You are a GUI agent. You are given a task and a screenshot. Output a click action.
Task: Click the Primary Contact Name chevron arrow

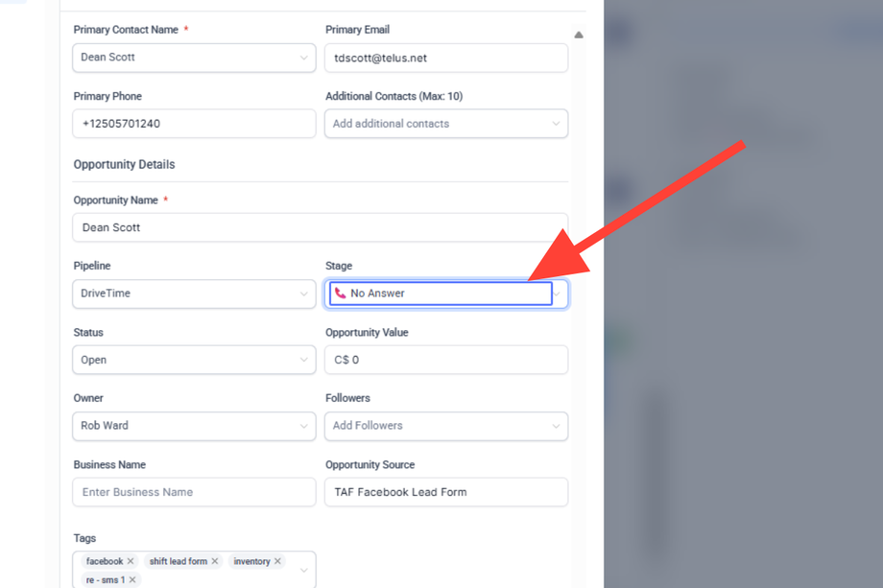click(303, 58)
